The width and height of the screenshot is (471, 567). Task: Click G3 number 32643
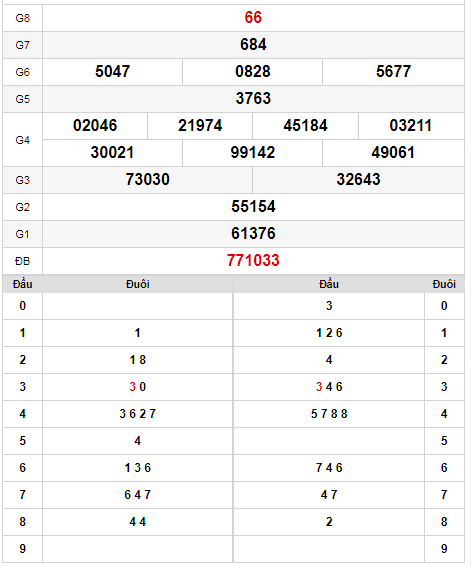coord(358,179)
